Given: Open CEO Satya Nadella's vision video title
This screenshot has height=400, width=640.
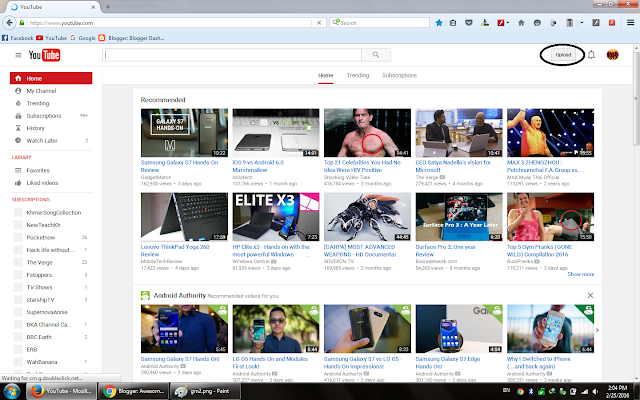Looking at the screenshot, I should click(x=453, y=166).
